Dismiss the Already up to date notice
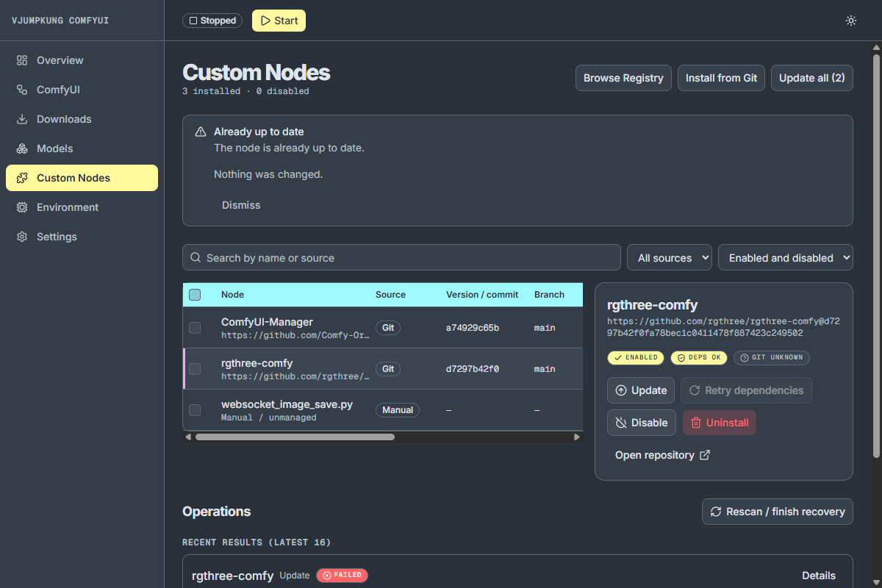The image size is (882, 588). click(x=241, y=205)
